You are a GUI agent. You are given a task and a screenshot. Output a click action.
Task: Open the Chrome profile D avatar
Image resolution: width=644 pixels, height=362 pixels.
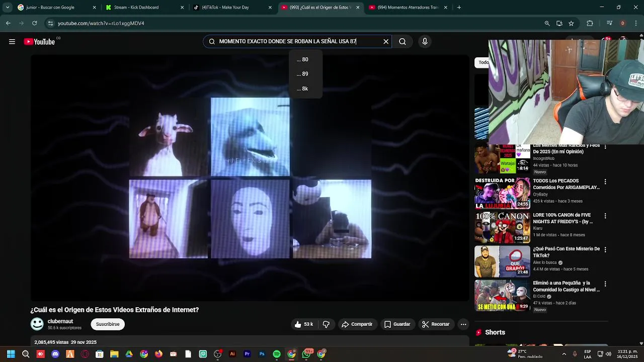(x=623, y=23)
